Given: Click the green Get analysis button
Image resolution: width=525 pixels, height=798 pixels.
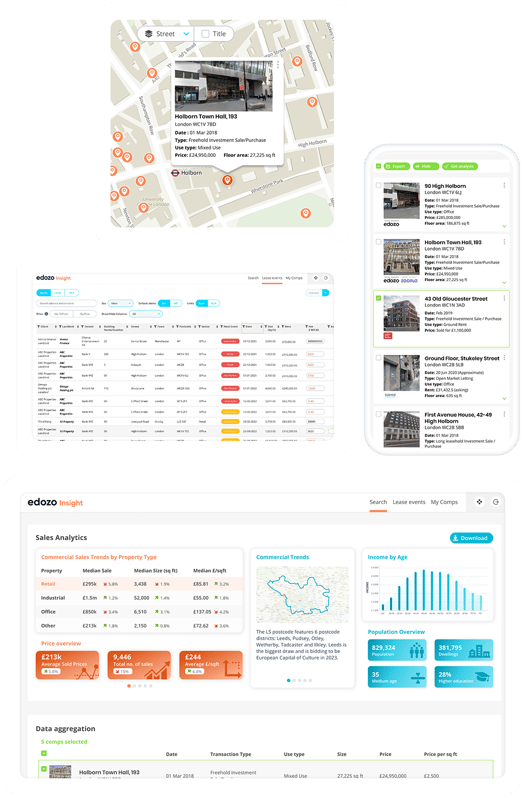Looking at the screenshot, I should point(460,166).
